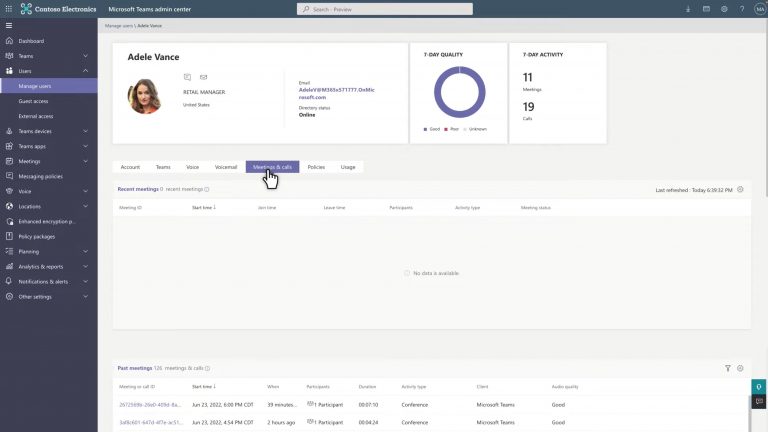Click the Users sidebar icon
The height and width of the screenshot is (432, 768).
click(x=9, y=71)
